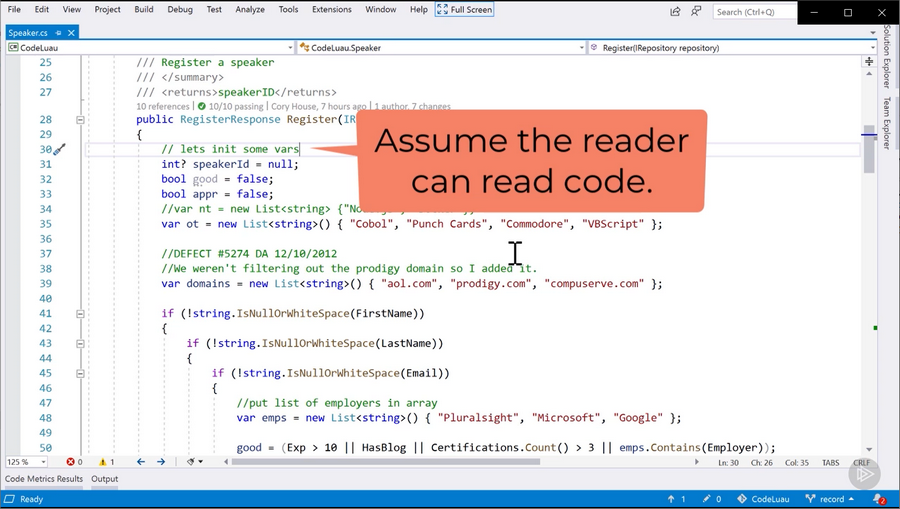Viewport: 900px width, 509px height.
Task: Click the quick actions screwdriver on line 30
Action: 59,149
